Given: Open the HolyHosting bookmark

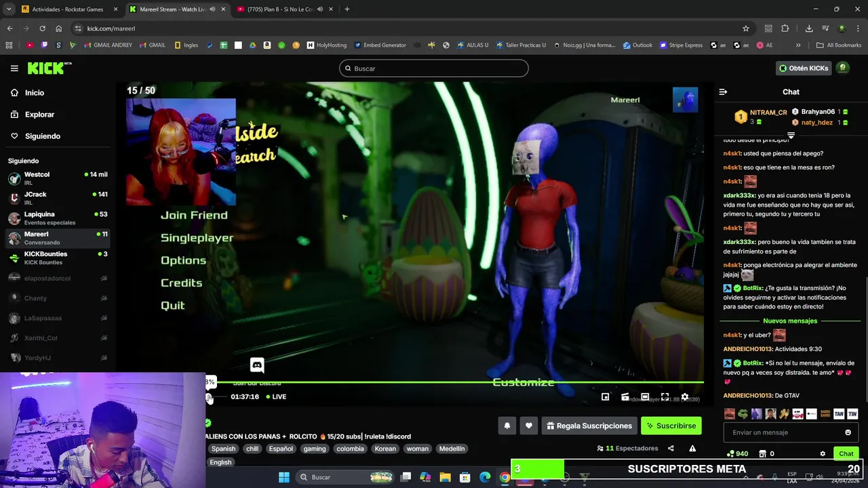Looking at the screenshot, I should click(x=327, y=45).
